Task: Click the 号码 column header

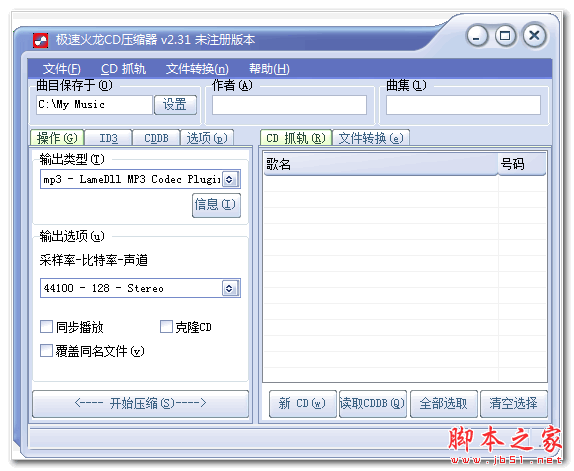Action: [522, 164]
